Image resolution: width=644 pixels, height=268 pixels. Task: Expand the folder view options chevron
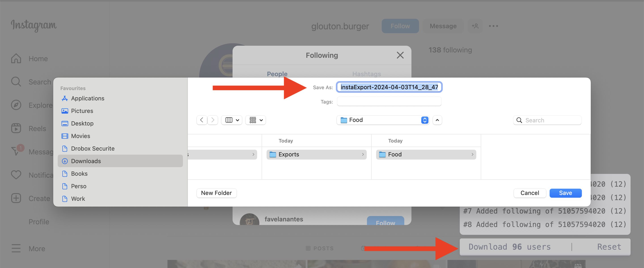click(x=437, y=119)
